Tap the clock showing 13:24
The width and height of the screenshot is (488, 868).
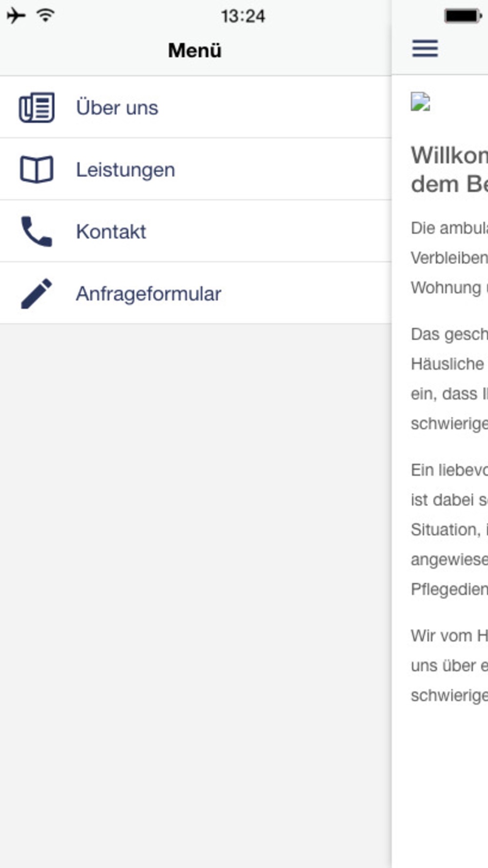tap(243, 16)
